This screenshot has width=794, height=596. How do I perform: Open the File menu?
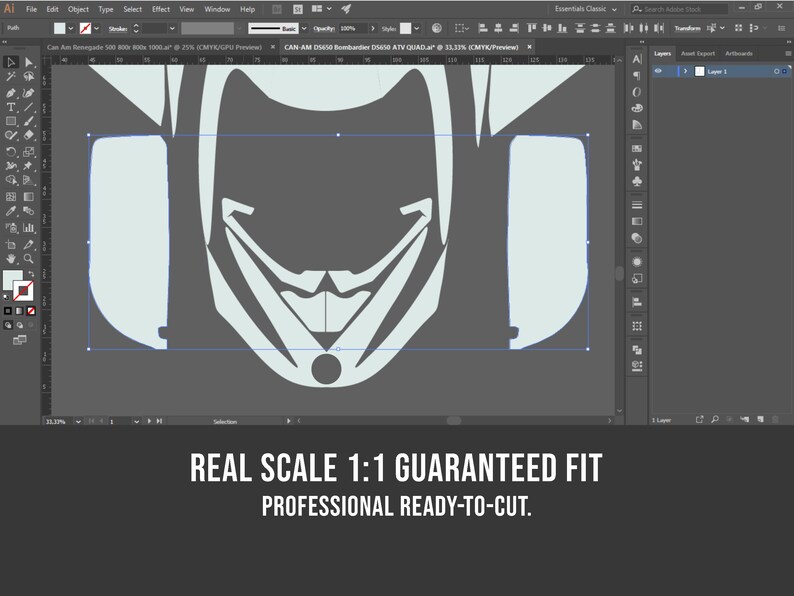tap(31, 9)
